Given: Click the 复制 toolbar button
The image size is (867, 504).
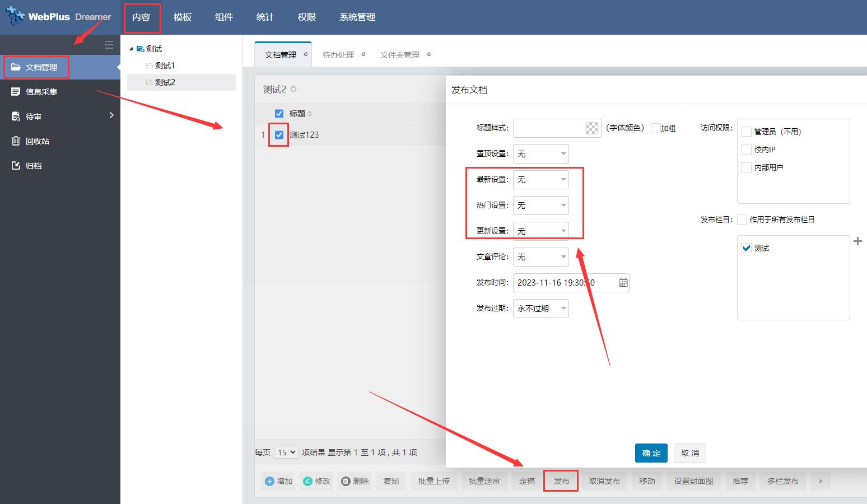Looking at the screenshot, I should click(391, 481).
